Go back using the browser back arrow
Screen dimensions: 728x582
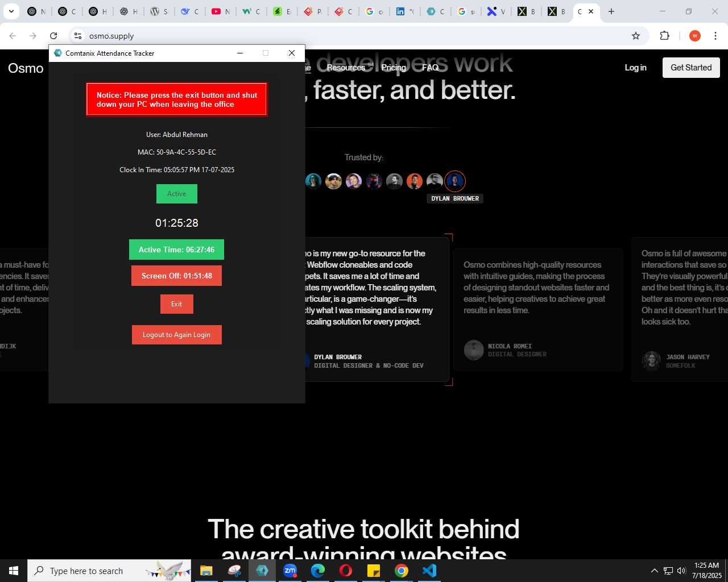(13, 36)
